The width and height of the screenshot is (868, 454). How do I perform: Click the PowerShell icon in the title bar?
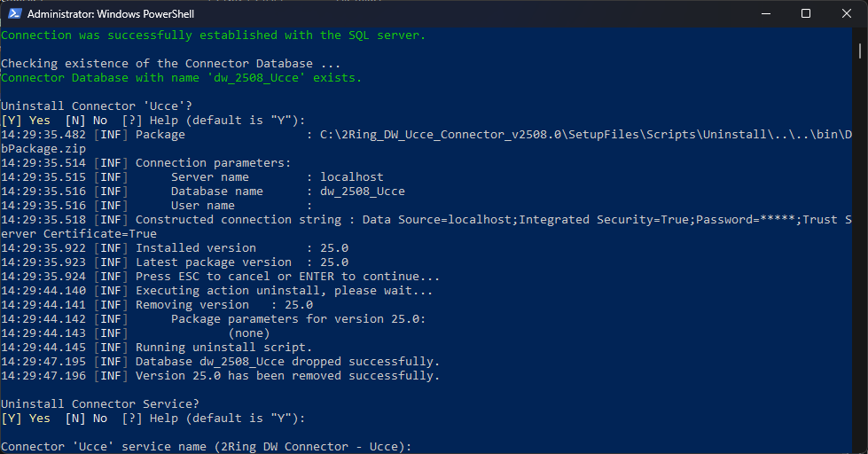click(x=13, y=14)
